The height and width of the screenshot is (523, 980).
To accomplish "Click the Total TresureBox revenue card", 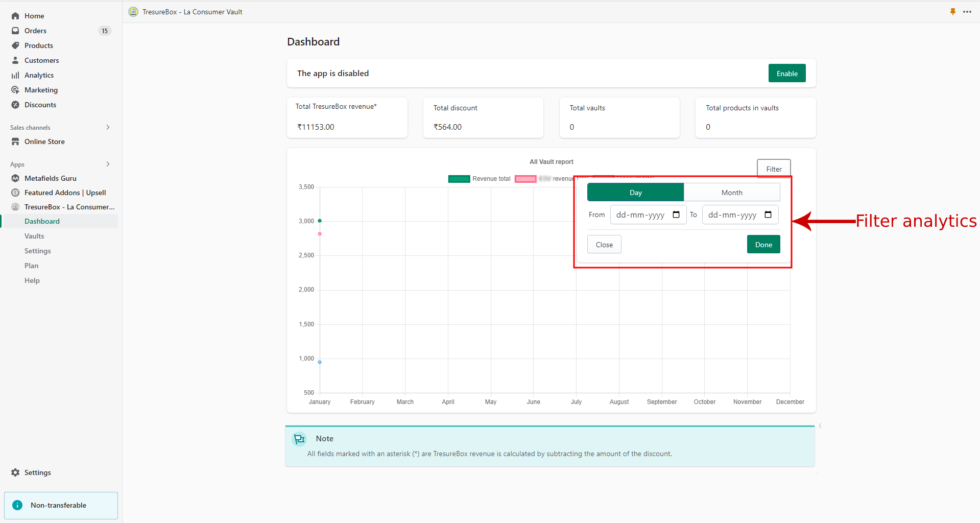I will pyautogui.click(x=347, y=117).
